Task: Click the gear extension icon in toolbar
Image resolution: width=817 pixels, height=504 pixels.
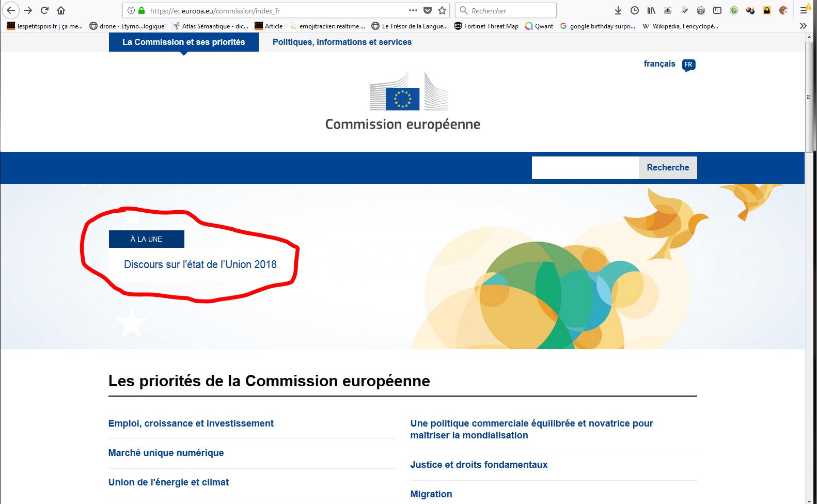Action: pos(701,10)
